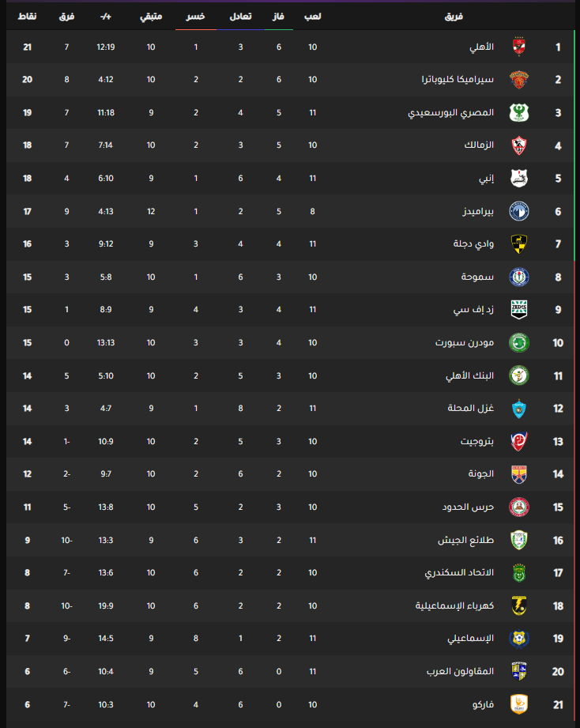Open the البنك الأهلي team name link
Image resolution: width=580 pixels, height=728 pixels.
(x=469, y=376)
